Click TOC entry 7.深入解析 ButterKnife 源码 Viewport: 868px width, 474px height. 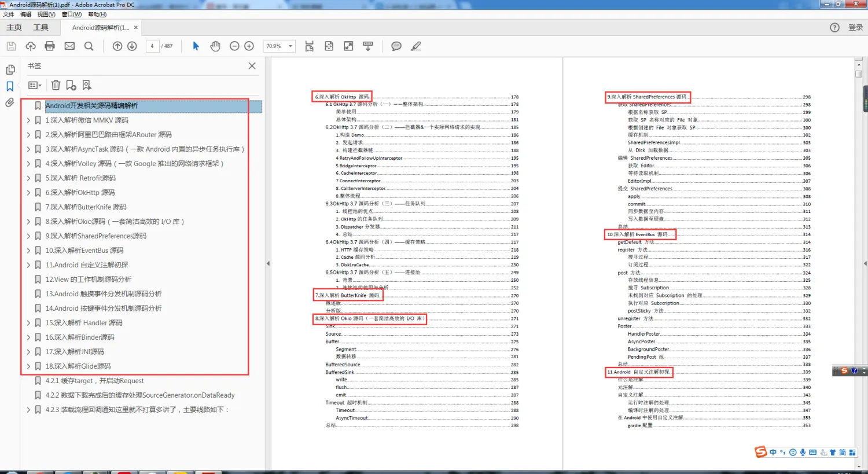(347, 295)
